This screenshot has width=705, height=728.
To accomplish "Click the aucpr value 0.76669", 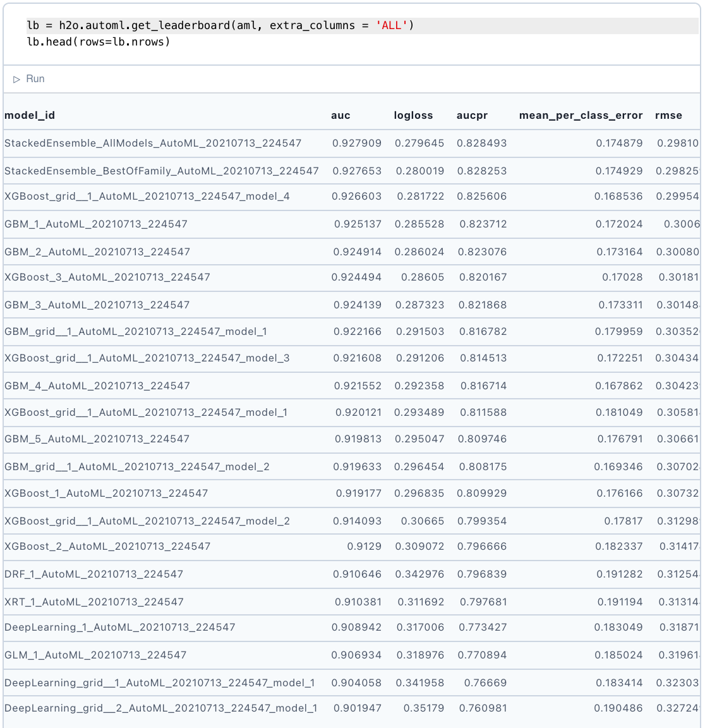I will [485, 683].
